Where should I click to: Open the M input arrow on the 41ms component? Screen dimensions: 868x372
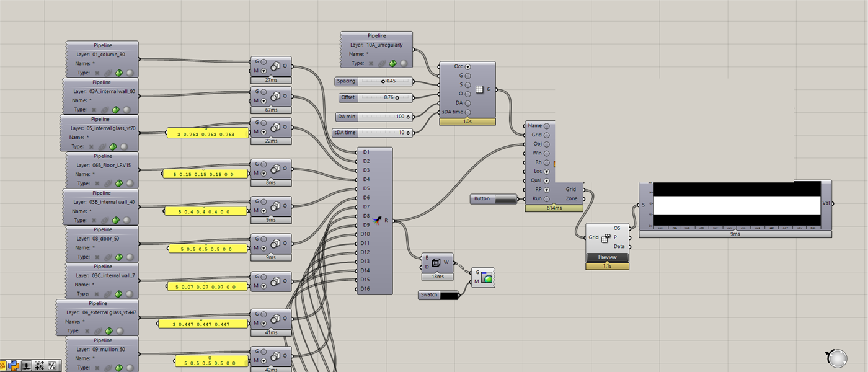(x=263, y=322)
